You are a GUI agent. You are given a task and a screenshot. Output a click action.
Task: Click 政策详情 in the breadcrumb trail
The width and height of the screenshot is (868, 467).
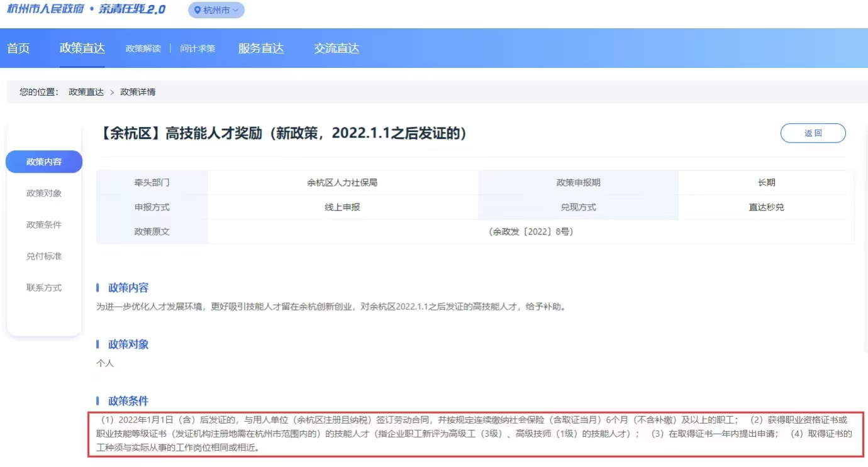click(138, 92)
